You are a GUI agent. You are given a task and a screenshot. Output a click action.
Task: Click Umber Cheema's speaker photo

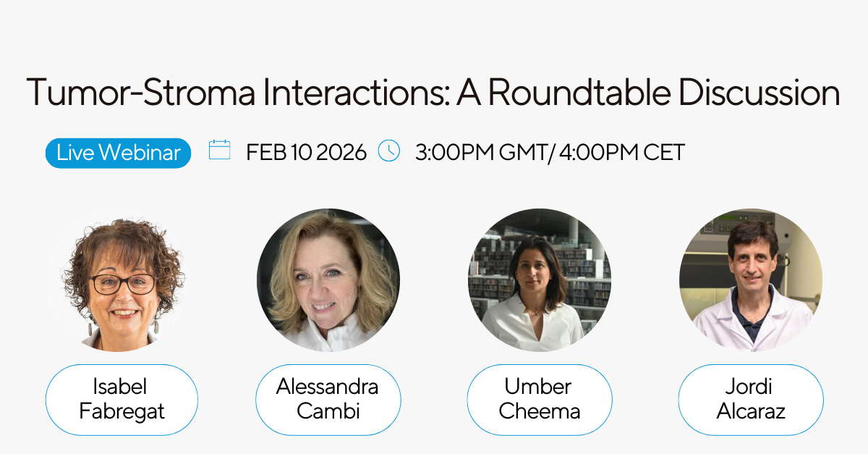pos(540,280)
